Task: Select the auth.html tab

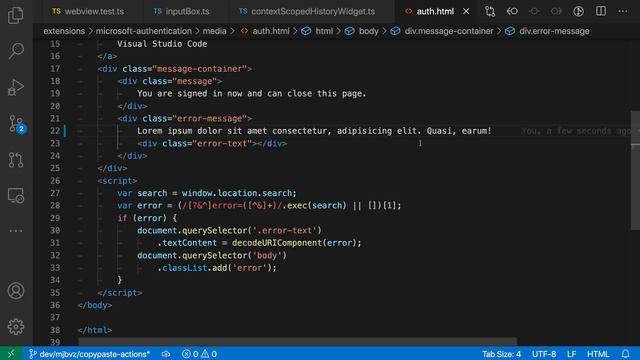Action: click(x=435, y=11)
